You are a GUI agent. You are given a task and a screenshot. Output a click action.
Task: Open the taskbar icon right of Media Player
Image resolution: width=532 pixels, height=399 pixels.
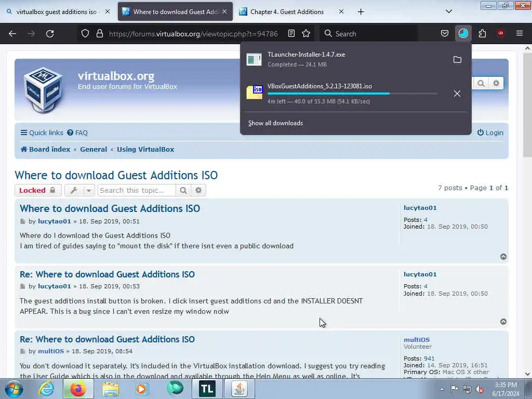pyautogui.click(x=175, y=389)
